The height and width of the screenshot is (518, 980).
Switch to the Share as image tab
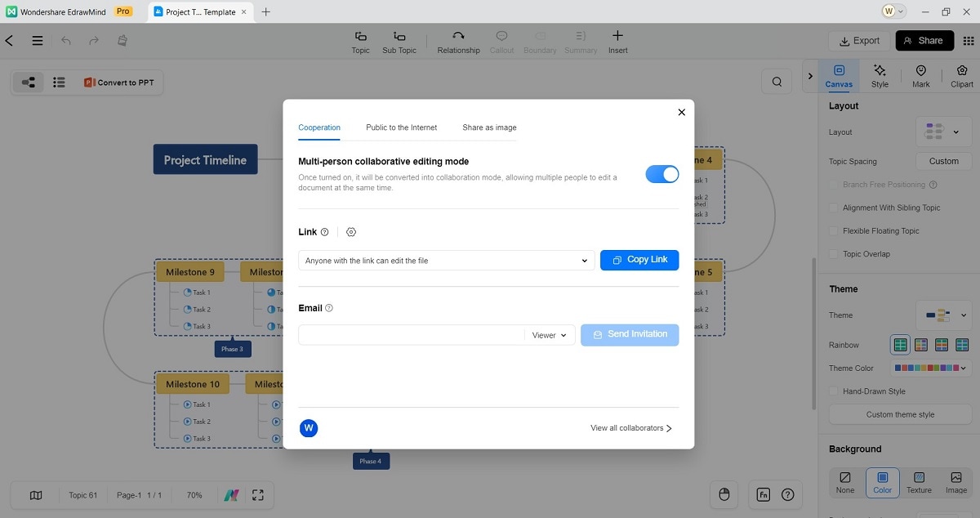pos(488,127)
